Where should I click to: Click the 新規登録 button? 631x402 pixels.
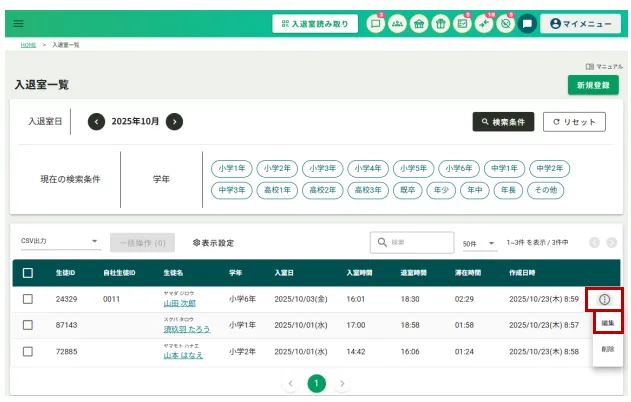click(592, 85)
